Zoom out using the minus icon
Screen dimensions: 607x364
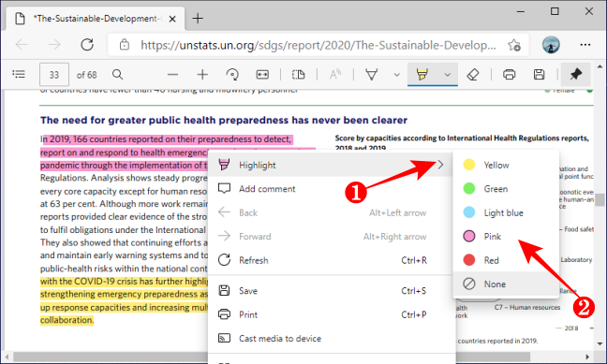pyautogui.click(x=172, y=74)
